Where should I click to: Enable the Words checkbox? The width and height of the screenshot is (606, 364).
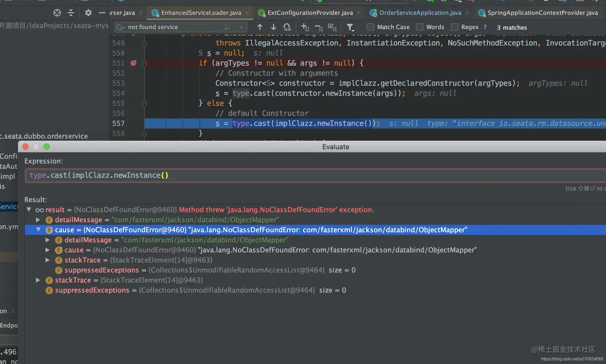420,27
